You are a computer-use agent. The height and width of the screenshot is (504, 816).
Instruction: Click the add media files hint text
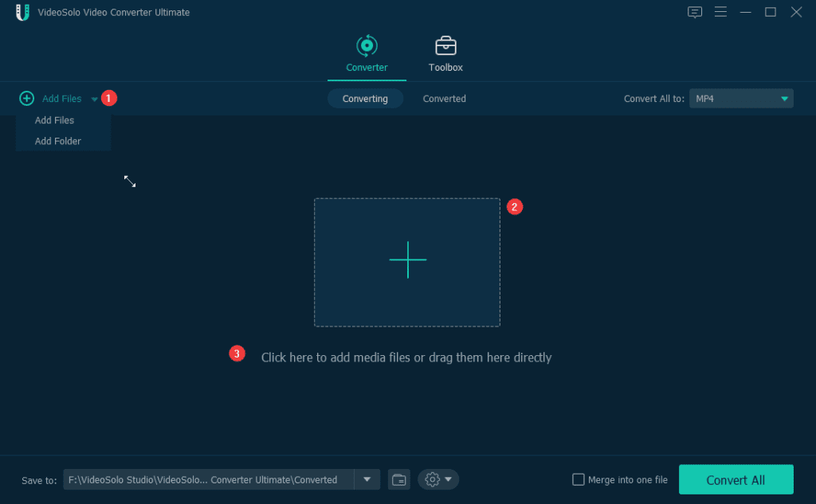coord(406,357)
